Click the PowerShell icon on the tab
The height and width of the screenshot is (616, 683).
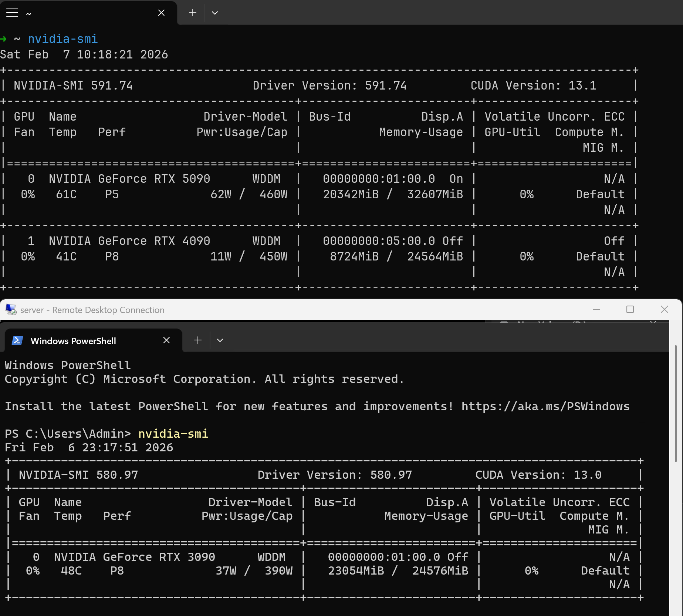[x=17, y=340]
